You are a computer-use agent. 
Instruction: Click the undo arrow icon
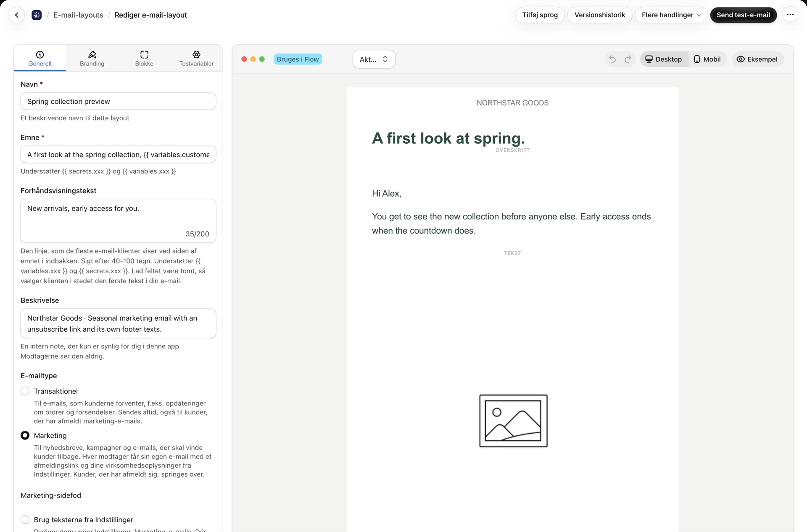(612, 59)
